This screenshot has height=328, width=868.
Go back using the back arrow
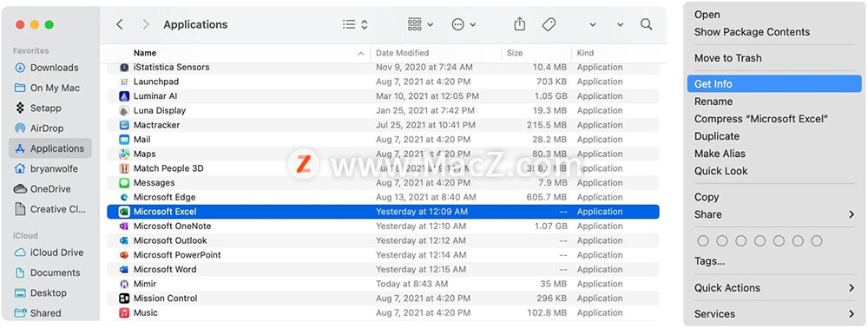click(120, 24)
